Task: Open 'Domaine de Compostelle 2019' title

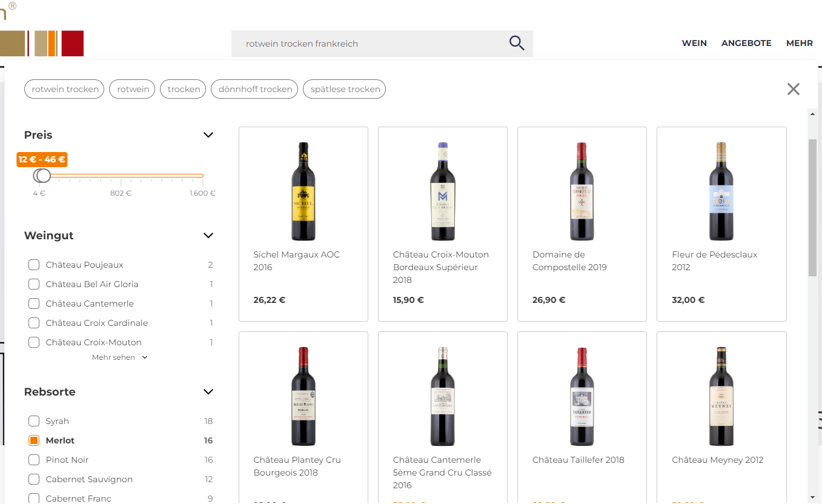Action: click(x=569, y=261)
